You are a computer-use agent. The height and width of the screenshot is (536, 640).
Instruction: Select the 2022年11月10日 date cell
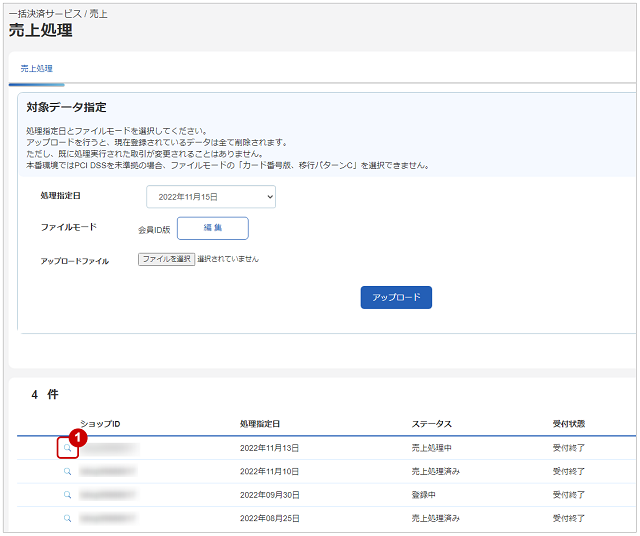269,472
